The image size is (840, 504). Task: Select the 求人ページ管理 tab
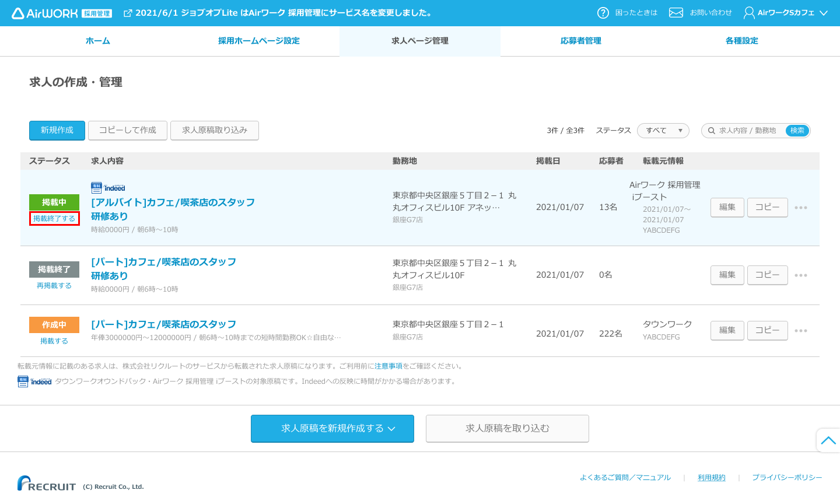420,41
